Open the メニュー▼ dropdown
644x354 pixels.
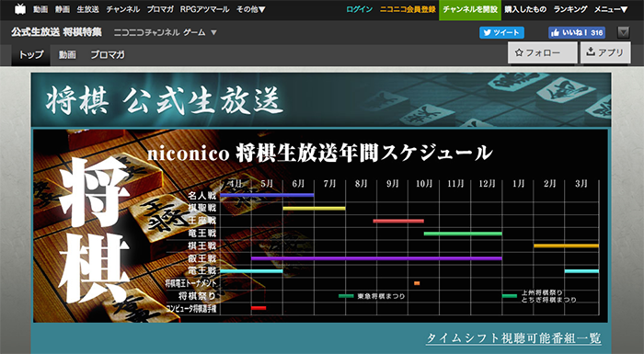[611, 9]
